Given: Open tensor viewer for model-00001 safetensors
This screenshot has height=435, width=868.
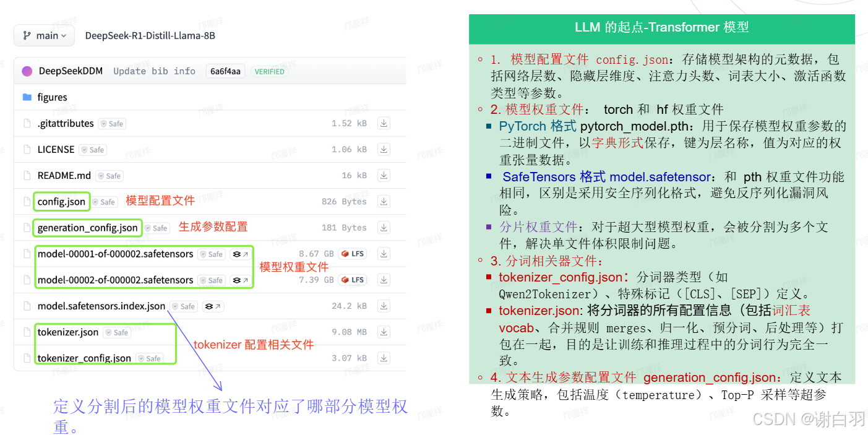Looking at the screenshot, I should coord(239,254).
